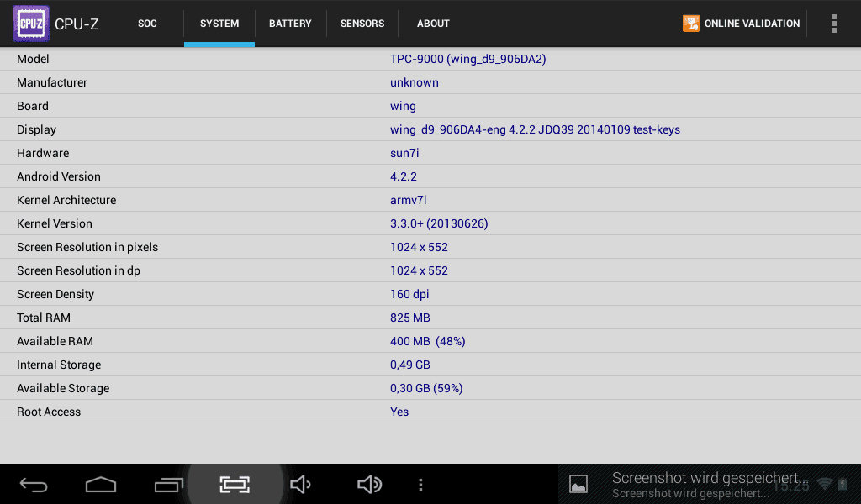861x504 pixels.
Task: Tap the 'Screen Resolution in dp' label
Action: [x=78, y=271]
